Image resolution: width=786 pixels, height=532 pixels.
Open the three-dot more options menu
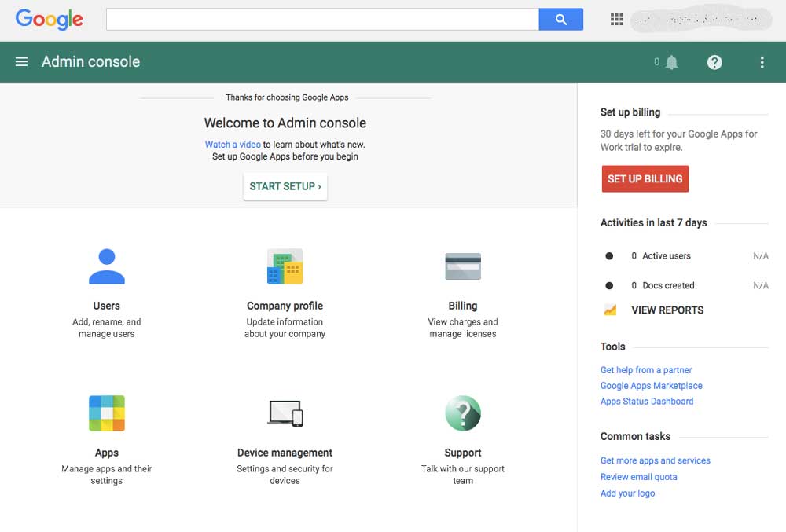pos(762,62)
